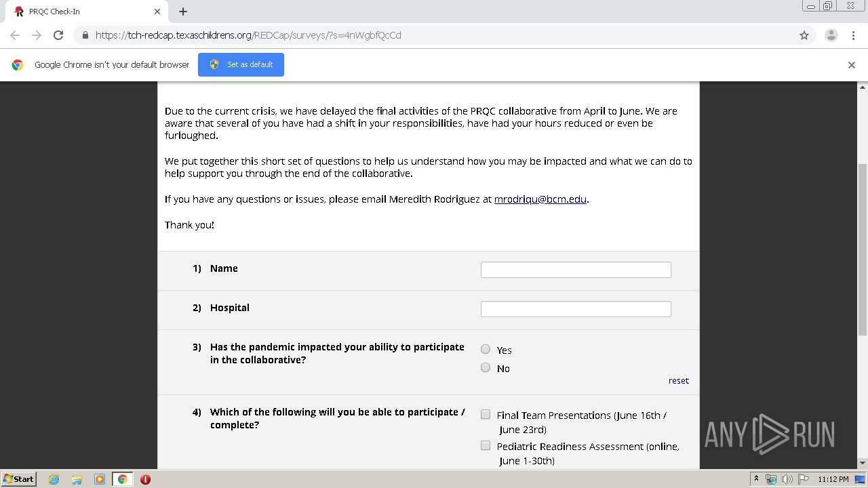868x488 pixels.
Task: Click the back navigation arrow
Action: [15, 35]
